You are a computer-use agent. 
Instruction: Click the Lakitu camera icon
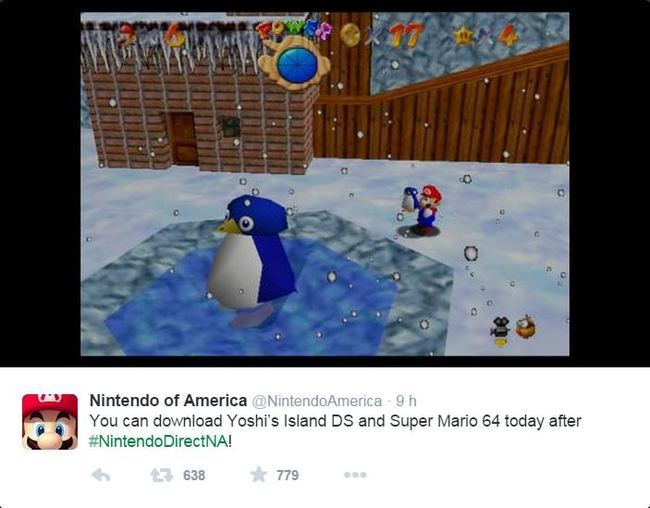tap(501, 331)
